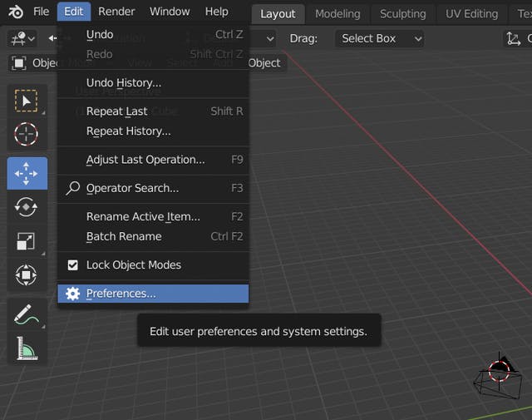Toggle the Lock Object Modes checkbox

coord(72,264)
